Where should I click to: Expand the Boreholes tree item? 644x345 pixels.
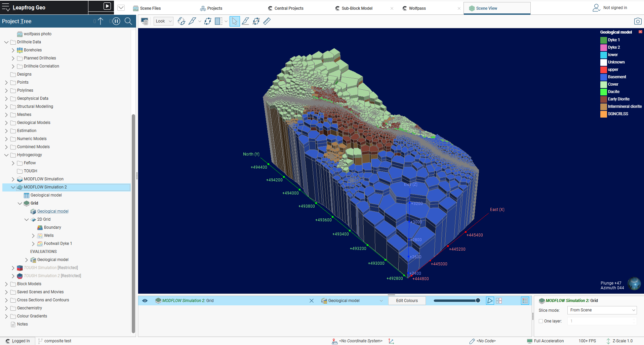point(13,50)
